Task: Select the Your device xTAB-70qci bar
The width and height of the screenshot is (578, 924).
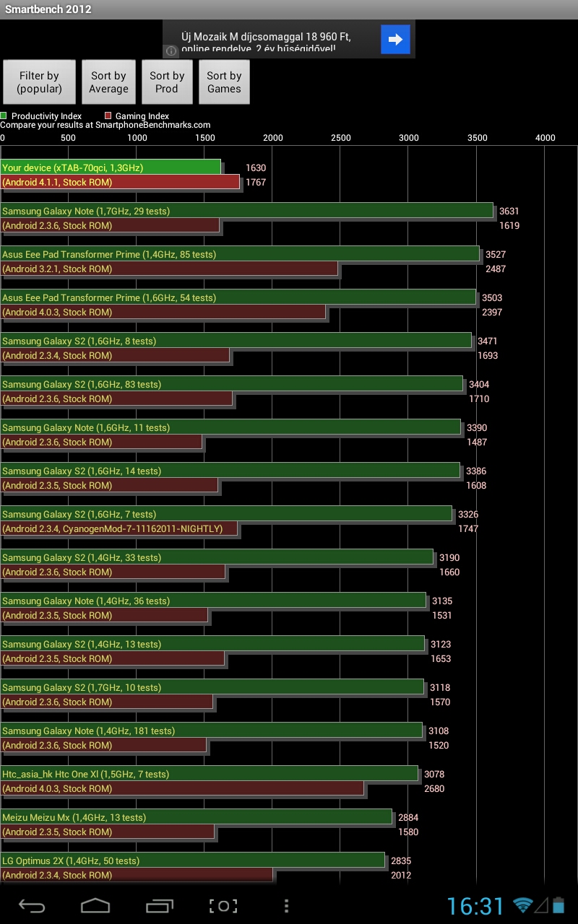Action: coord(111,167)
